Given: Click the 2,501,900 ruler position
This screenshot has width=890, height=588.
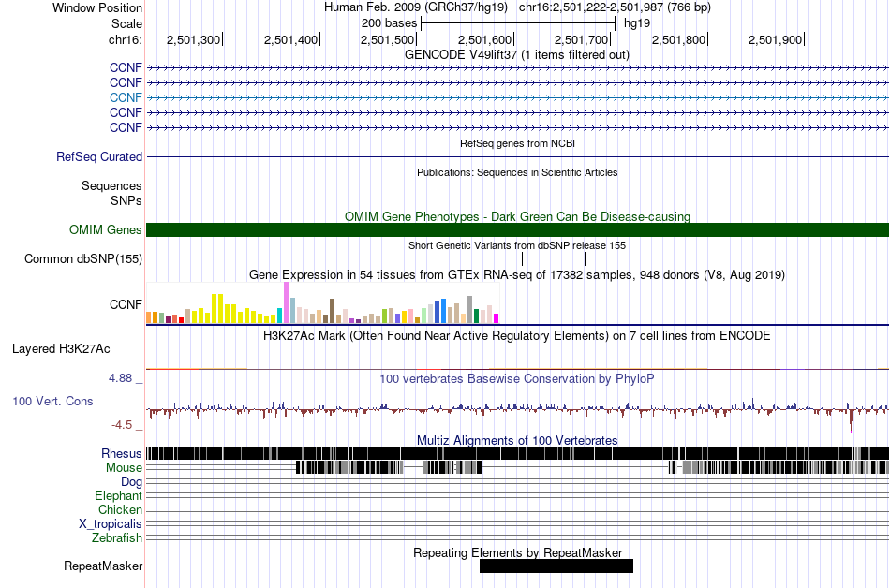Looking at the screenshot, I should pos(776,39).
